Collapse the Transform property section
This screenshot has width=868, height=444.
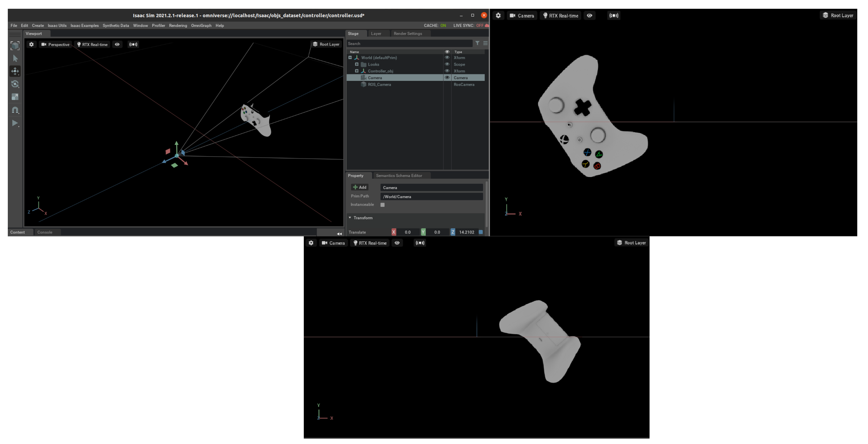pyautogui.click(x=350, y=218)
